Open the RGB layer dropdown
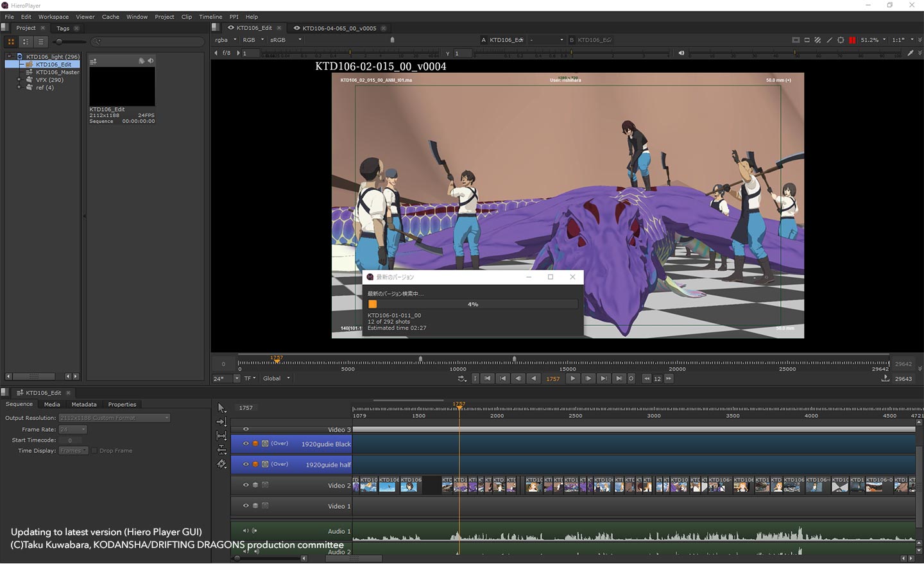 253,40
